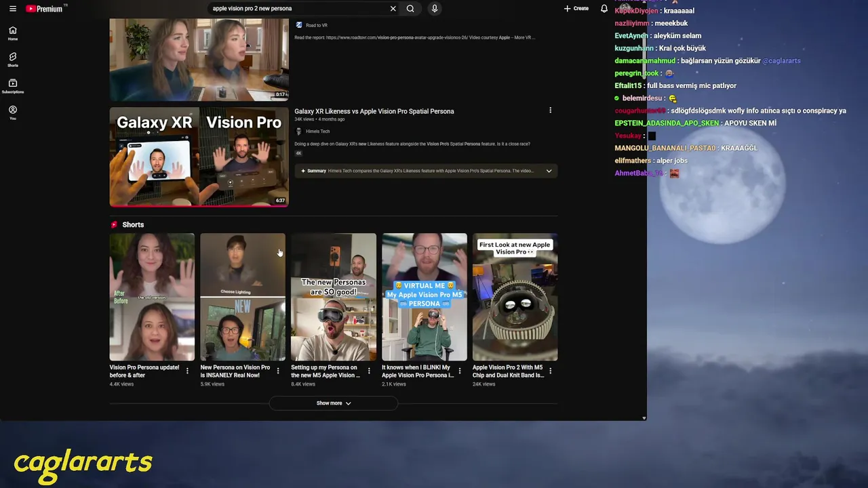Open options for Persona update short
The image size is (868, 488).
[187, 371]
